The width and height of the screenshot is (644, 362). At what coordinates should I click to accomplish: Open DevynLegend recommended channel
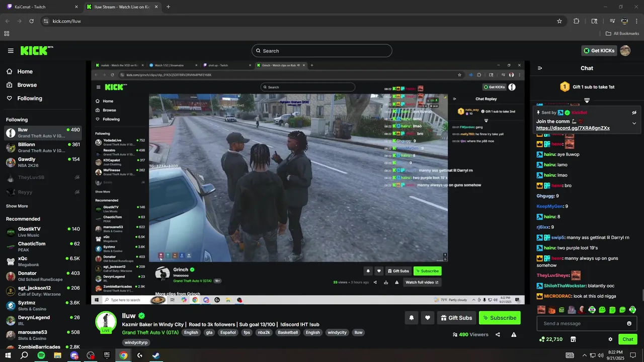[43, 320]
